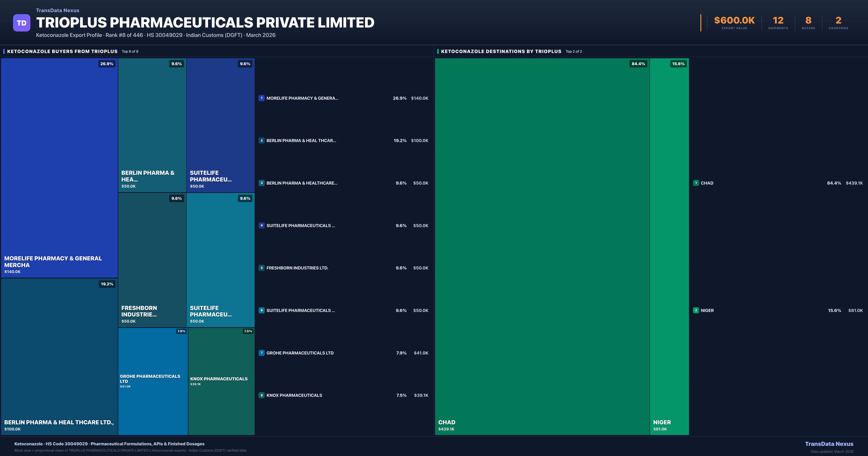This screenshot has height=456, width=868.
Task: Open the Knox Pharmaceuticals list entry
Action: tap(294, 395)
